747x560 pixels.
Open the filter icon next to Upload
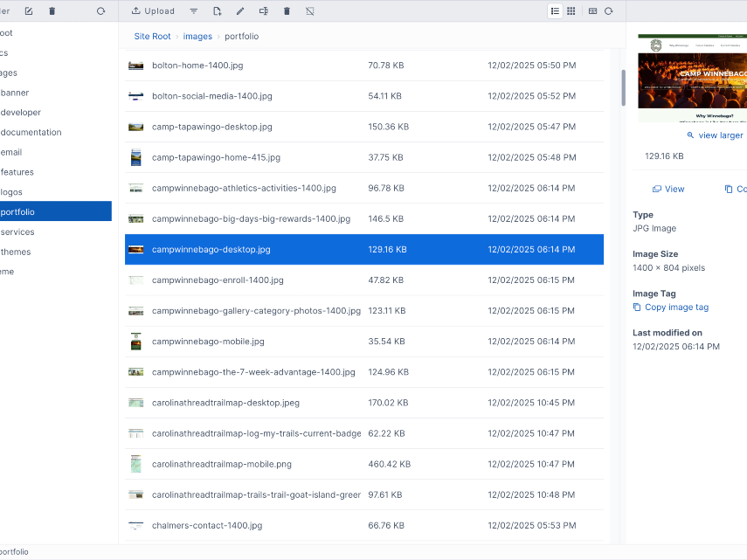(192, 10)
